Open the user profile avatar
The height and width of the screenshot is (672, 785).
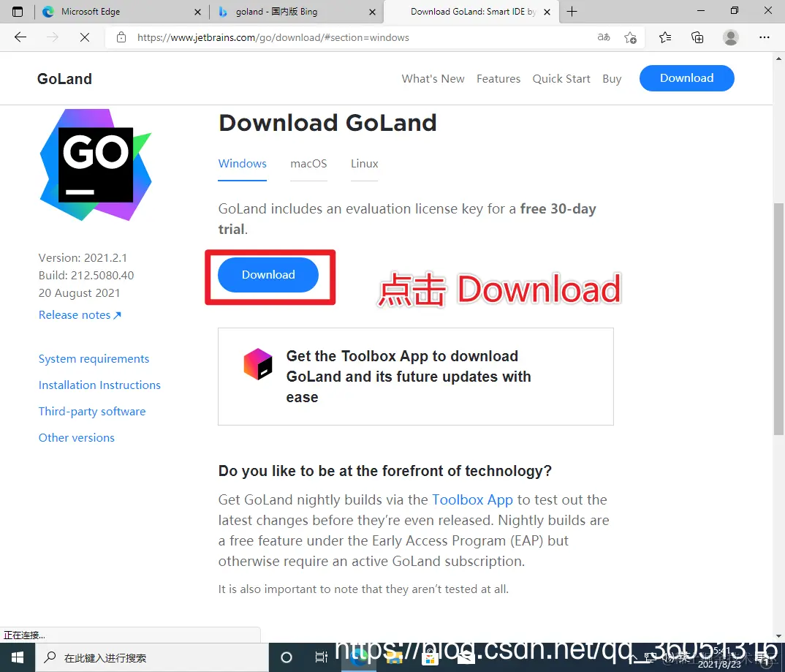[730, 37]
